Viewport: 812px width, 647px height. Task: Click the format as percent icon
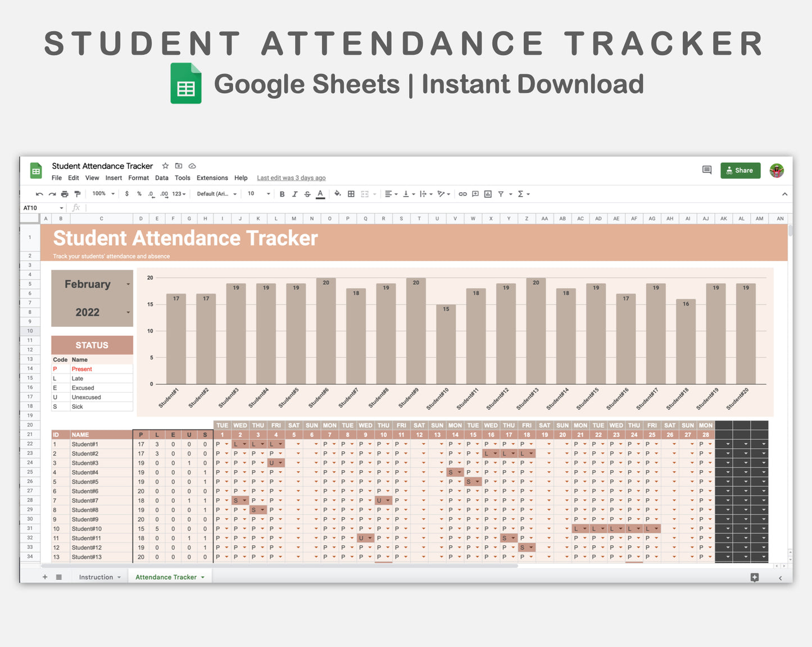[x=139, y=194]
